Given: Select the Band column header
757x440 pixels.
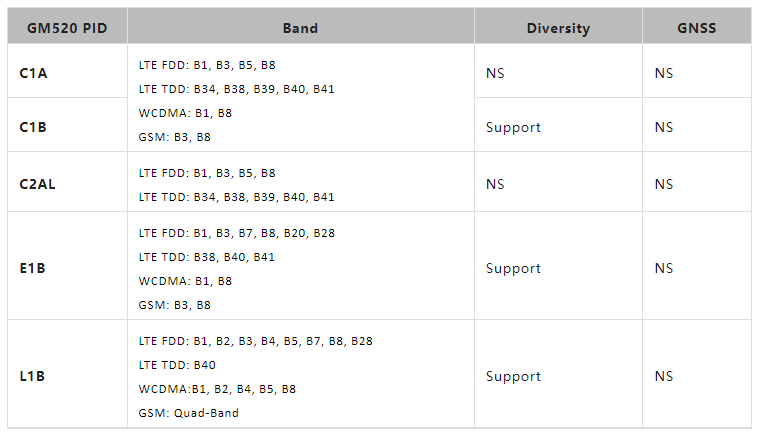Looking at the screenshot, I should [x=300, y=28].
